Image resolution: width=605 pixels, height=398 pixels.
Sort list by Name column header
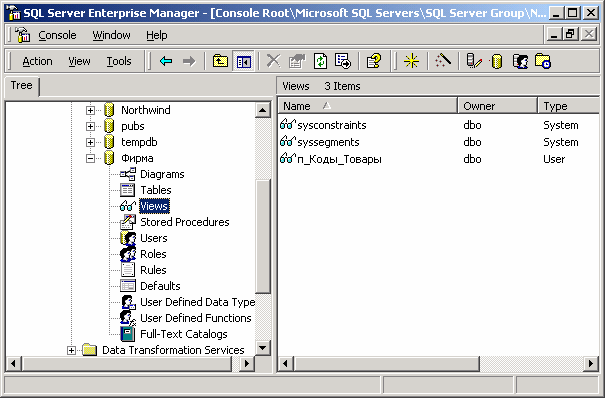[x=368, y=106]
